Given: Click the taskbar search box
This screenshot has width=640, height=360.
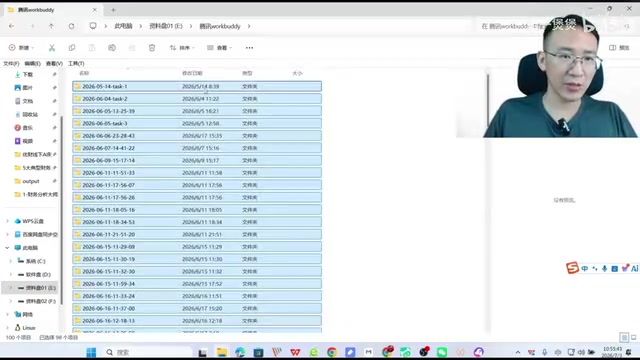Looking at the screenshot, I should [x=148, y=352].
